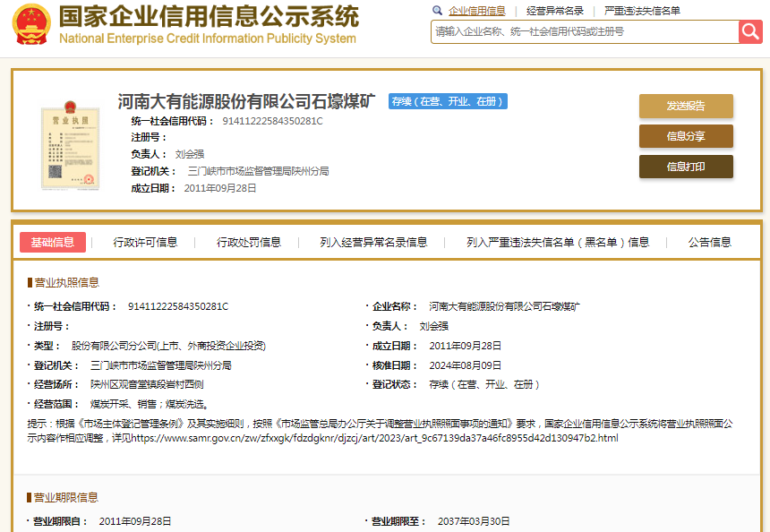Open the 列入严重违法失信名单（黑名单）信息 tab

[x=558, y=242]
